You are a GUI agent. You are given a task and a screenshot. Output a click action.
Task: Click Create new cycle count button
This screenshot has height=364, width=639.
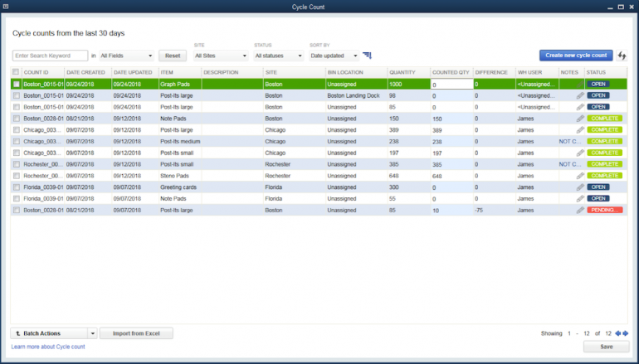point(575,56)
